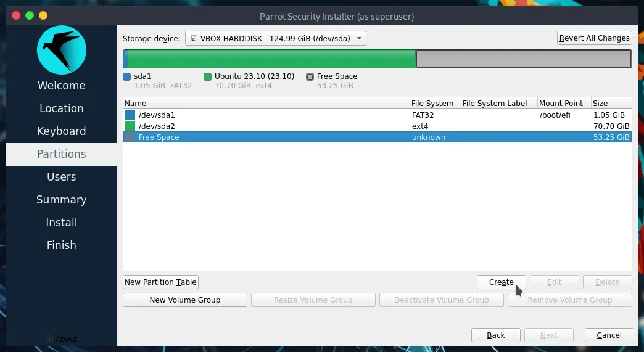
Task: Go to the Welcome step
Action: pyautogui.click(x=62, y=85)
